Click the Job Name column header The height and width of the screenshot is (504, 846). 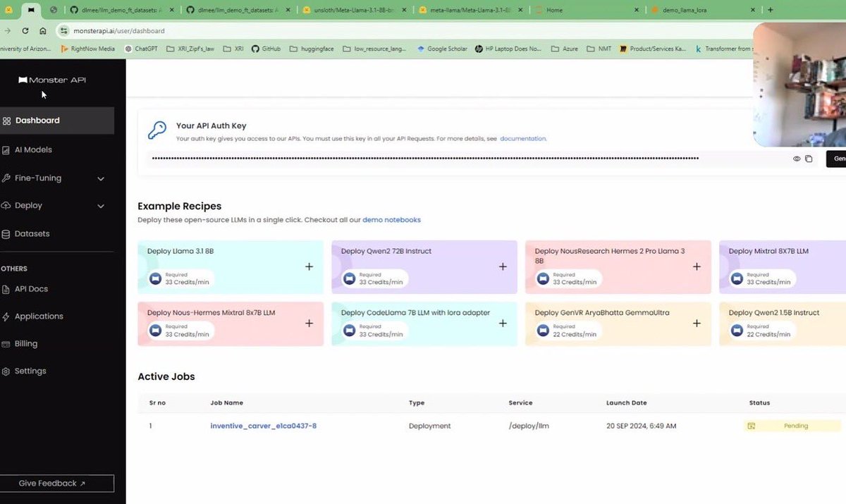(226, 403)
